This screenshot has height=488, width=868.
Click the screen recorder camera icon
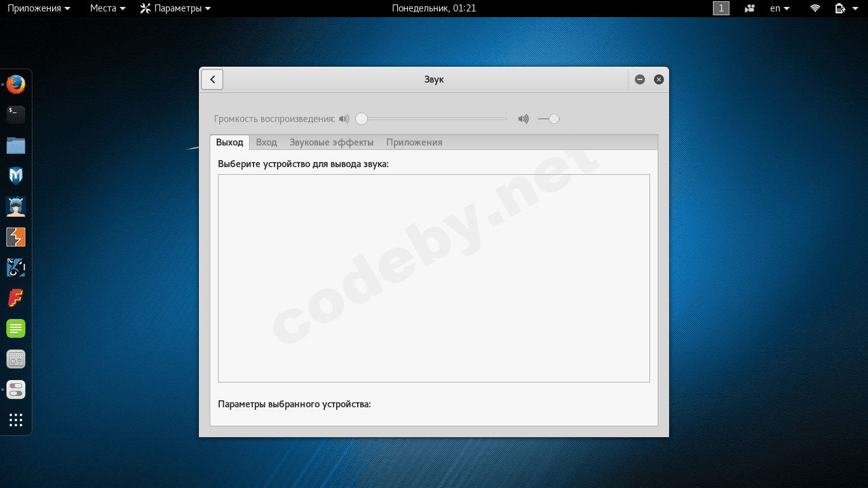coord(750,8)
